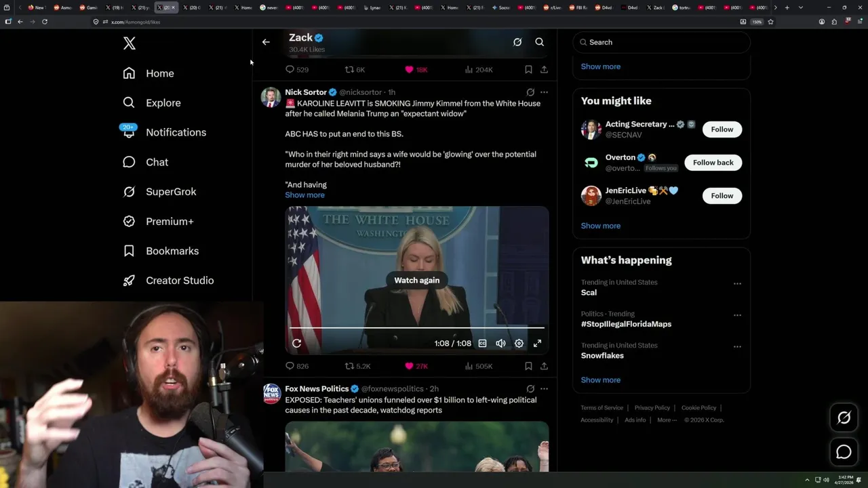Reload the page in browser toolbar
The height and width of the screenshot is (488, 868).
45,22
